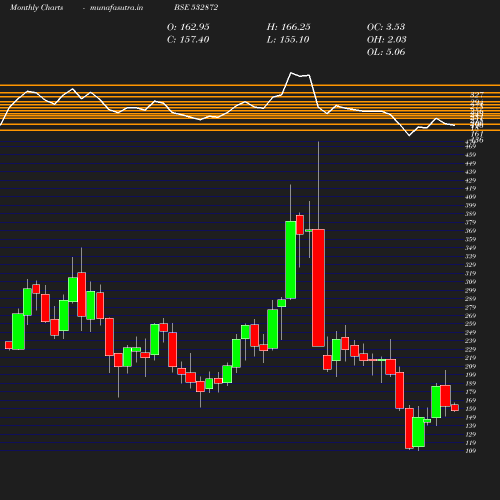The width and height of the screenshot is (500, 500).
Task: Click the 399 price axis label
Action: click(x=470, y=206)
